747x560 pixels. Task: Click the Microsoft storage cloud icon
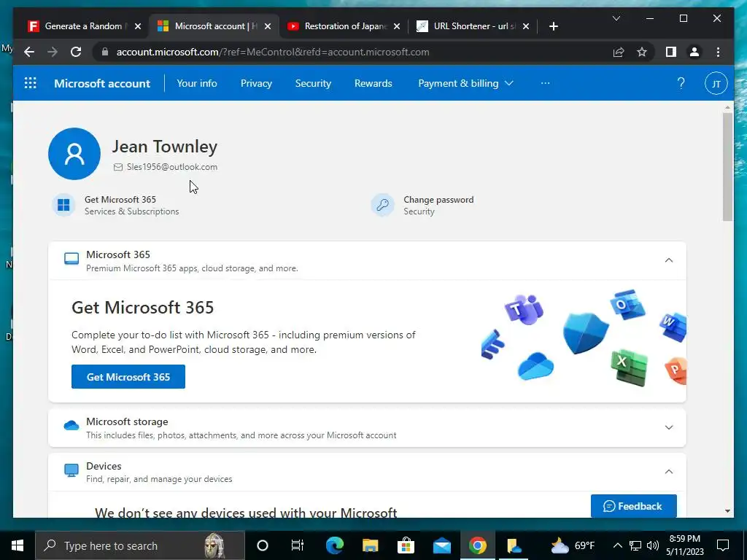[x=71, y=425]
